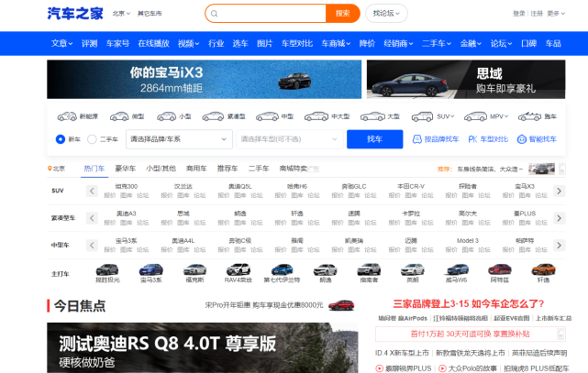This screenshot has width=588, height=373.
Task: Open the 北京 city dropdown beside logo
Action: pyautogui.click(x=121, y=14)
